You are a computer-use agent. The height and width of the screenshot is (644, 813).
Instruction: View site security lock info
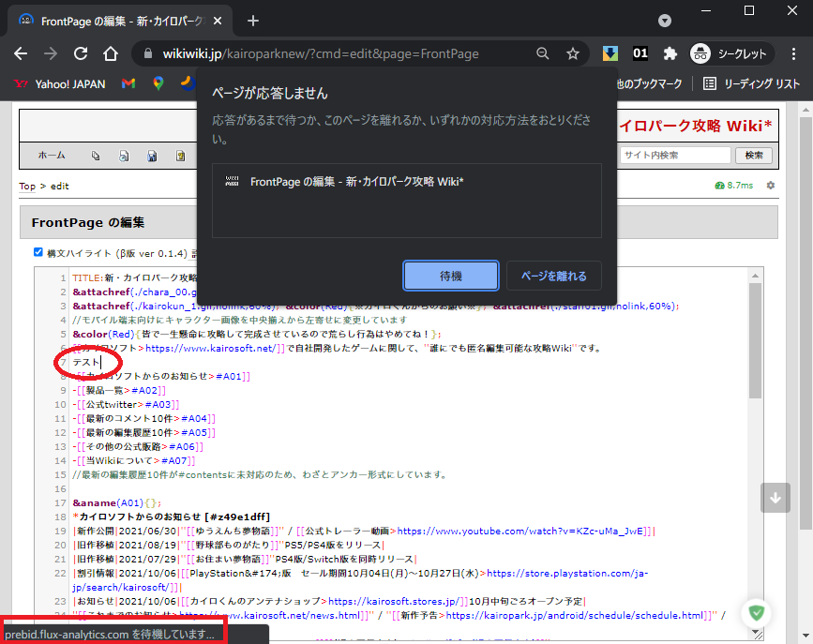pos(148,53)
